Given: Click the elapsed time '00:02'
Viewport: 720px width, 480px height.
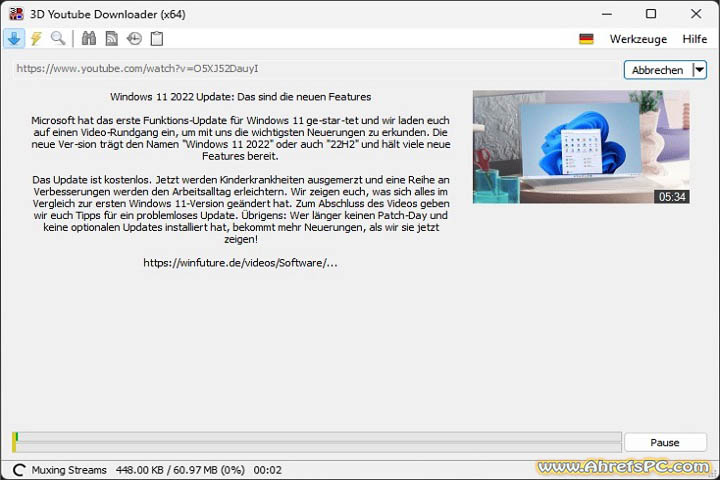Looking at the screenshot, I should click(267, 470).
